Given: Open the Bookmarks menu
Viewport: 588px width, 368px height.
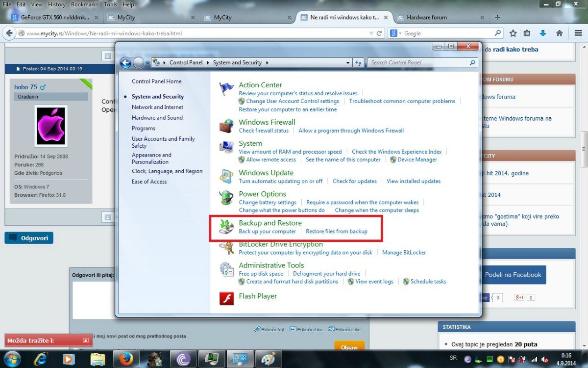Looking at the screenshot, I should [x=84, y=4].
